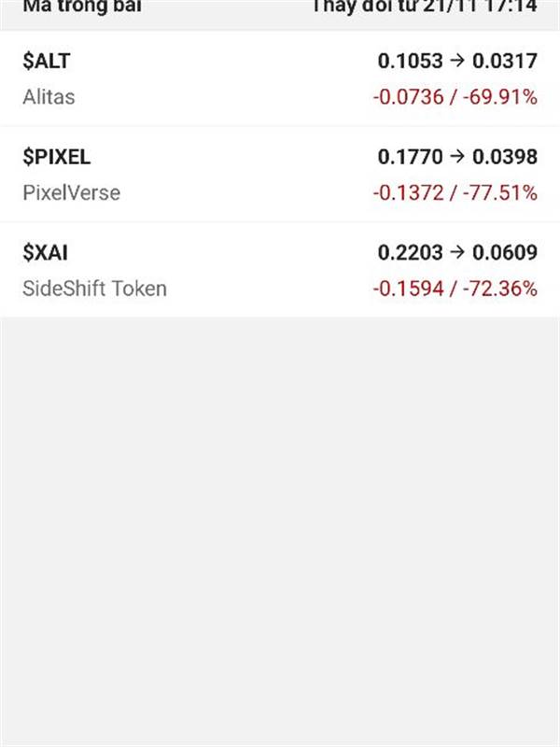Open the $ALT ticker symbol

(x=47, y=61)
